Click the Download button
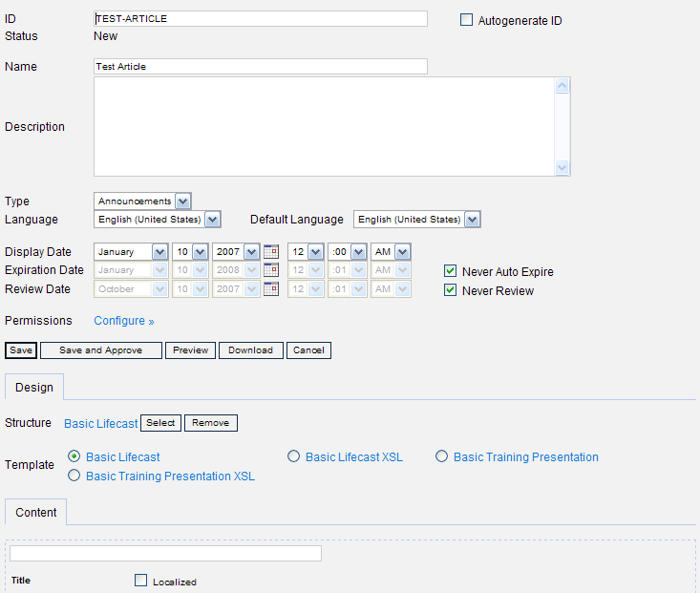 pos(251,350)
